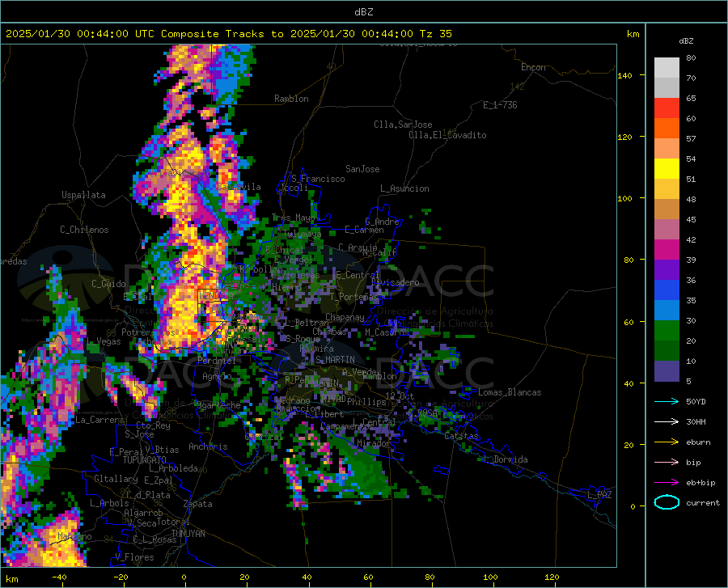
Task: Click the -40 km tick on horizontal axis
Action: (59, 577)
